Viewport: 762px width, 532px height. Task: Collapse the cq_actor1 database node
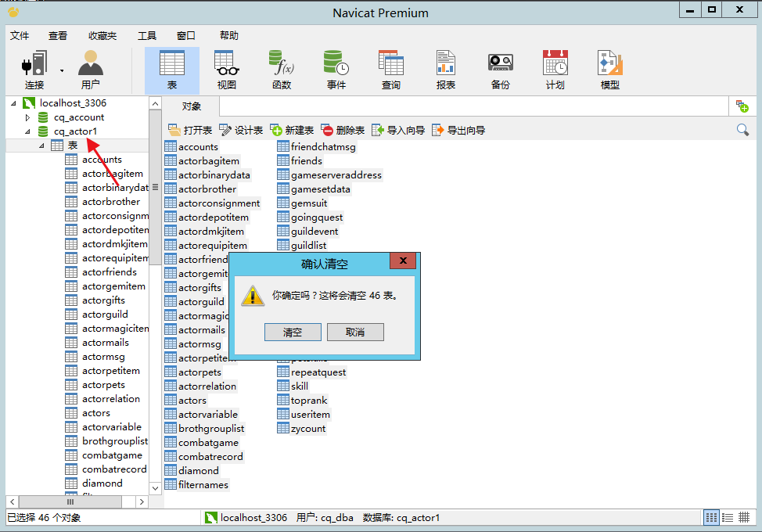pos(27,131)
